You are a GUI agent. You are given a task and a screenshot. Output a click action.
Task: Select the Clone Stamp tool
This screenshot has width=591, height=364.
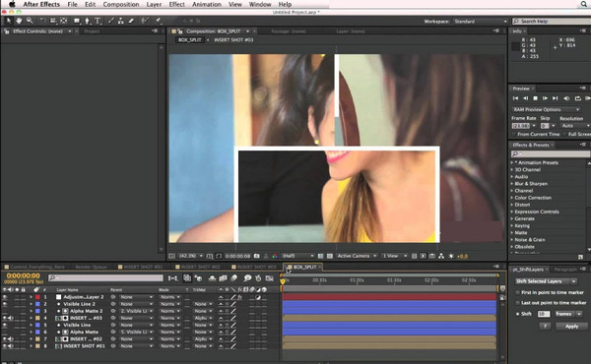coord(120,21)
